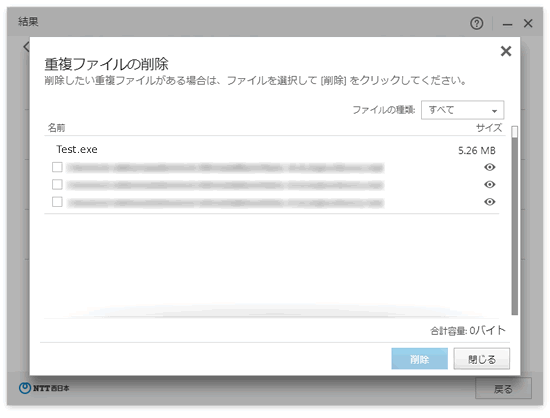Minimize the 結果 window

coord(507,24)
